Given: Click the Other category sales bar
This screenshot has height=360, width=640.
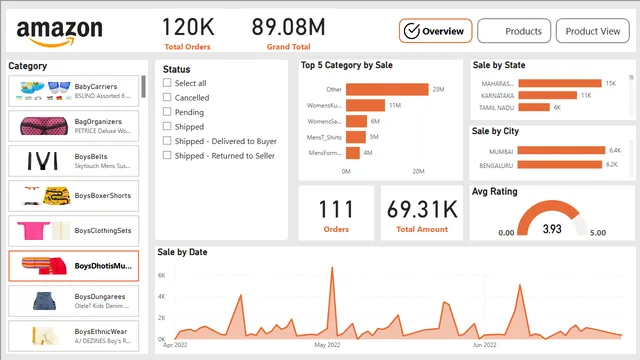Looking at the screenshot, I should tap(387, 89).
